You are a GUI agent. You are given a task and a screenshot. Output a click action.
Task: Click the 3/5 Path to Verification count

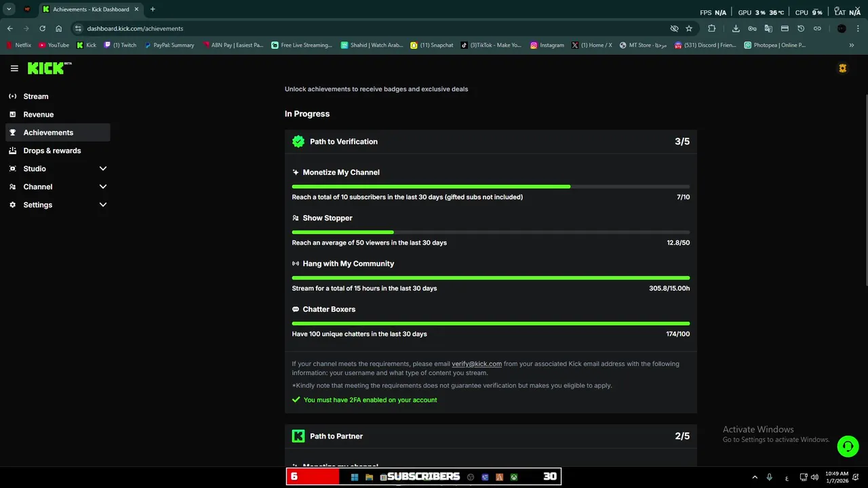point(682,142)
